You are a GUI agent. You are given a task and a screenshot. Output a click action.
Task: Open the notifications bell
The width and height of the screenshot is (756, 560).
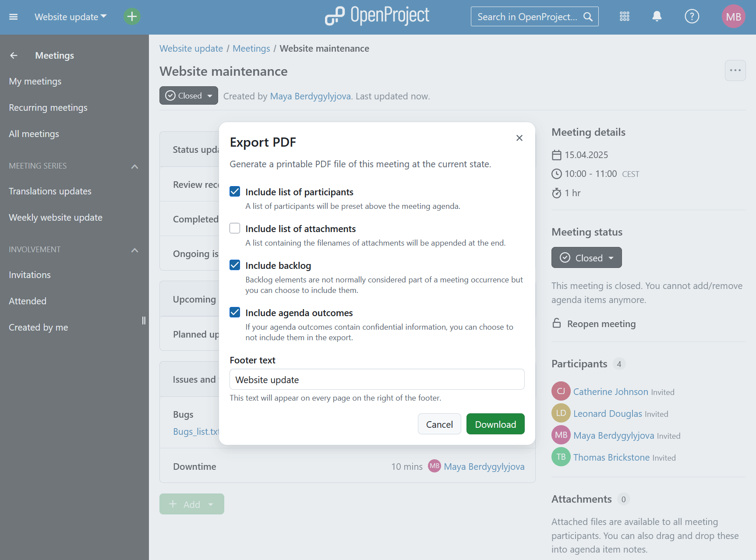(x=657, y=16)
